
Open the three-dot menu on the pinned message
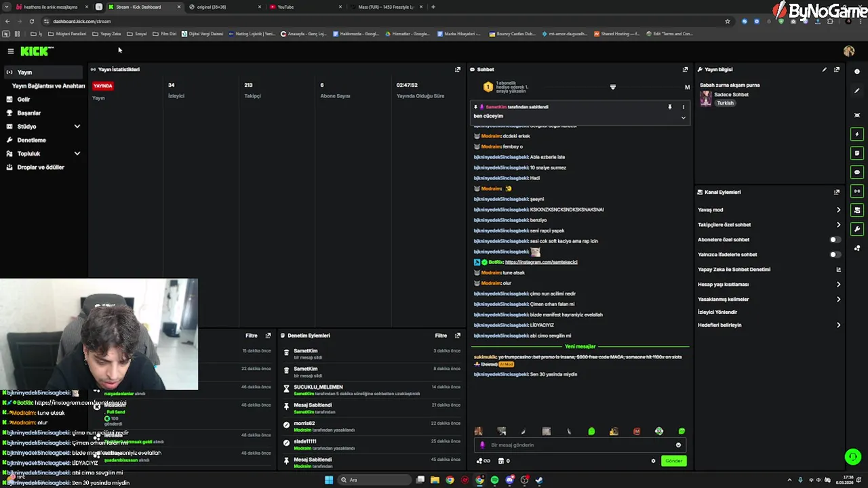683,107
